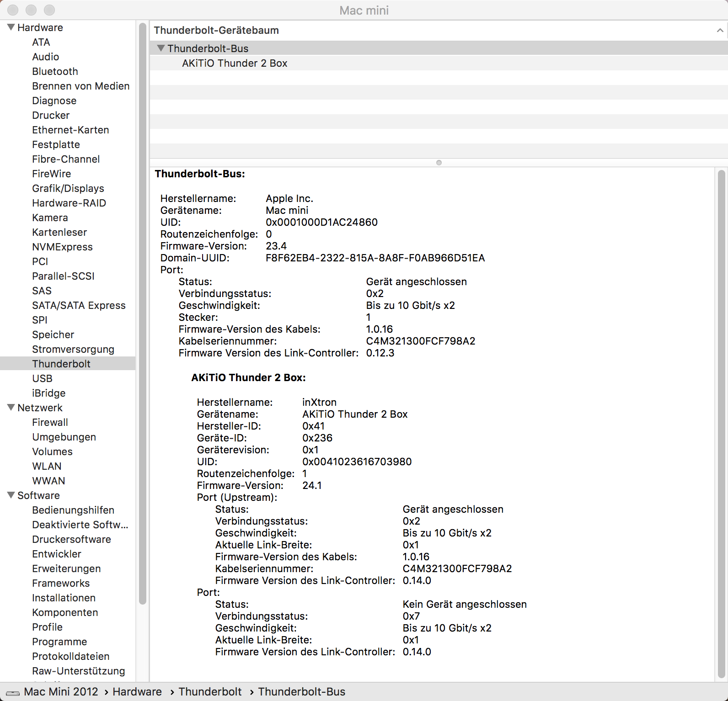Select Kartenleser entry
728x701 pixels.
(59, 232)
